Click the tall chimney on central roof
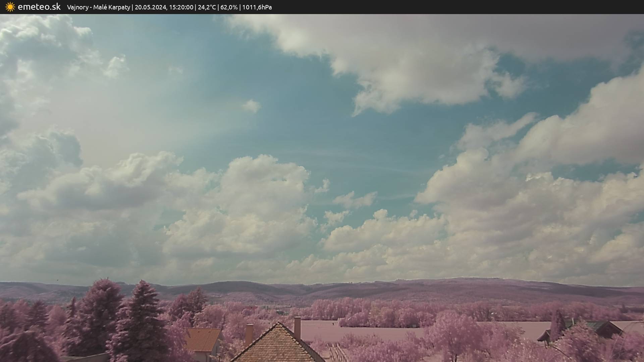644x362 pixels. click(297, 327)
